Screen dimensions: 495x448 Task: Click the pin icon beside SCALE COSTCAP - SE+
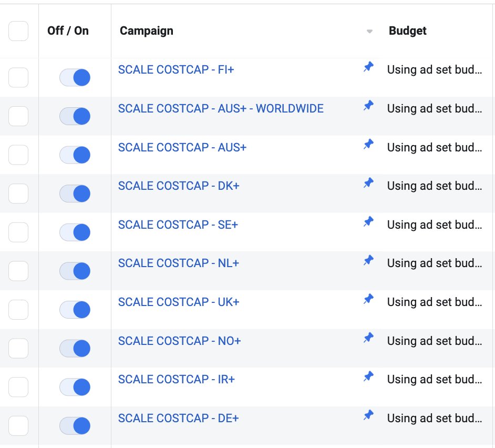(x=368, y=221)
